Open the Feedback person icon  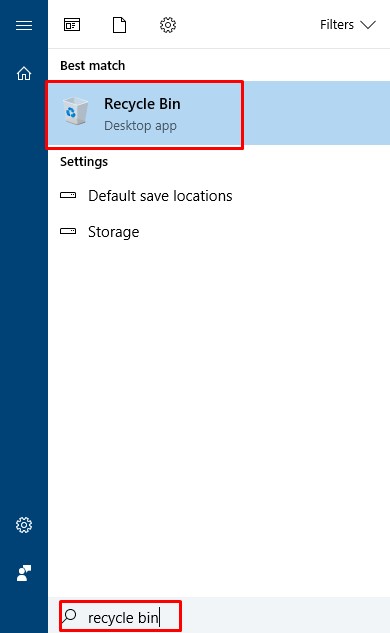(24, 573)
